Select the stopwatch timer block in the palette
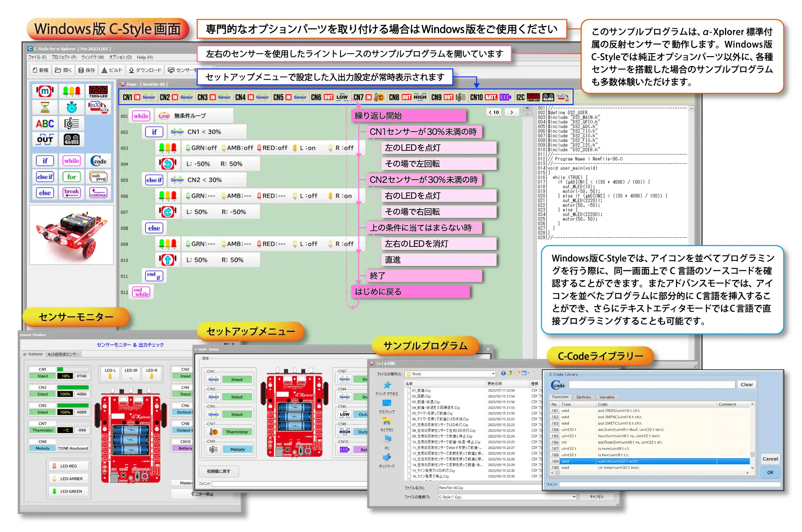Viewport: 802px width, 532px height. [72, 107]
